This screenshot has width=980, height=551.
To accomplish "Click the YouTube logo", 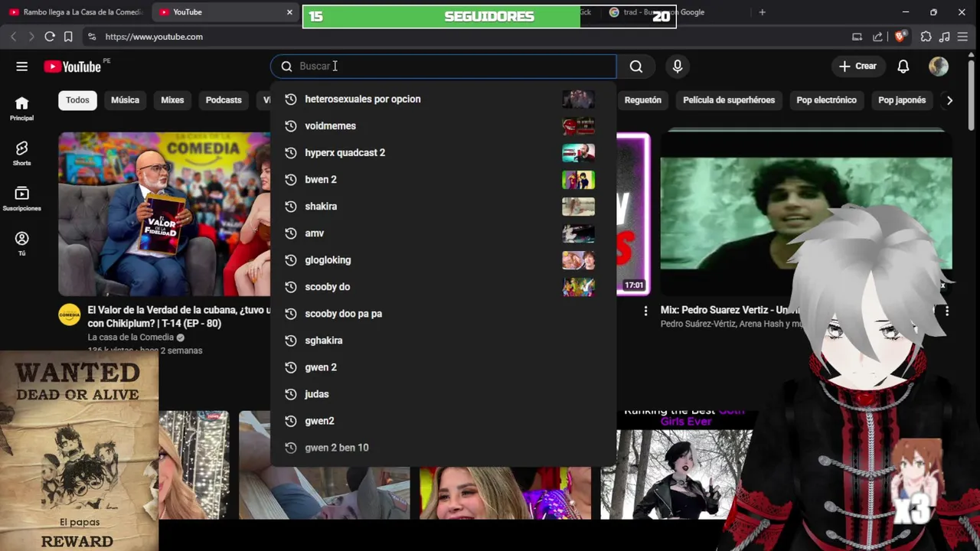I will point(72,67).
